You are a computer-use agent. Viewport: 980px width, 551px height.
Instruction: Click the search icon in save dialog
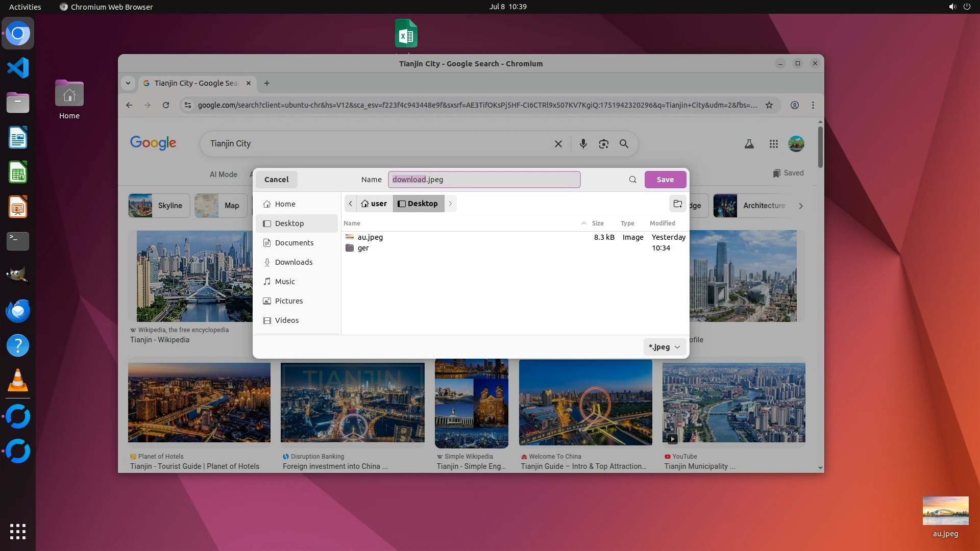tap(632, 180)
